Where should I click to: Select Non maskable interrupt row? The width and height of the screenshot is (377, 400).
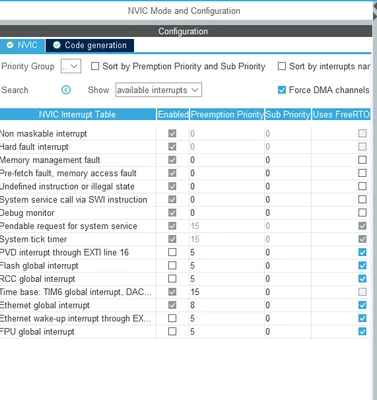pos(185,134)
